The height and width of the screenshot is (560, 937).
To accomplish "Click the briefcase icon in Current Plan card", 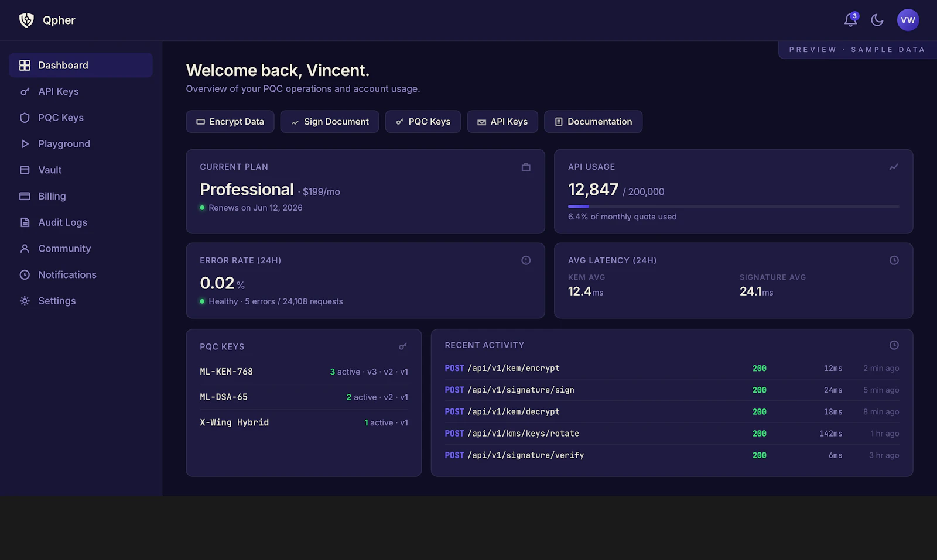I will point(526,167).
